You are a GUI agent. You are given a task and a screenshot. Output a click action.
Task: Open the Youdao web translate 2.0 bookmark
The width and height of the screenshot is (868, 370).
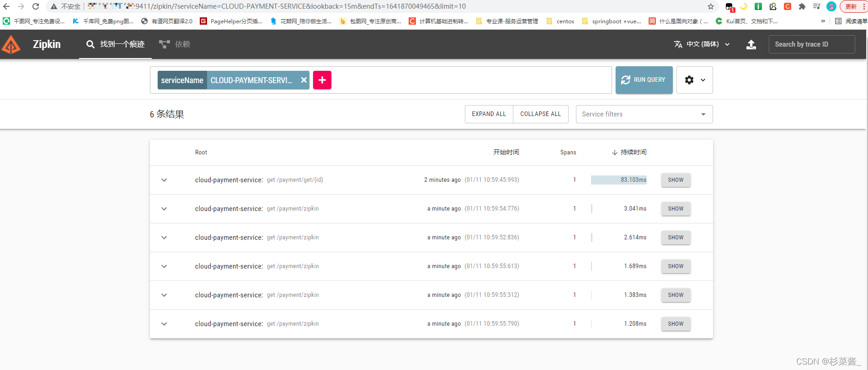[167, 21]
